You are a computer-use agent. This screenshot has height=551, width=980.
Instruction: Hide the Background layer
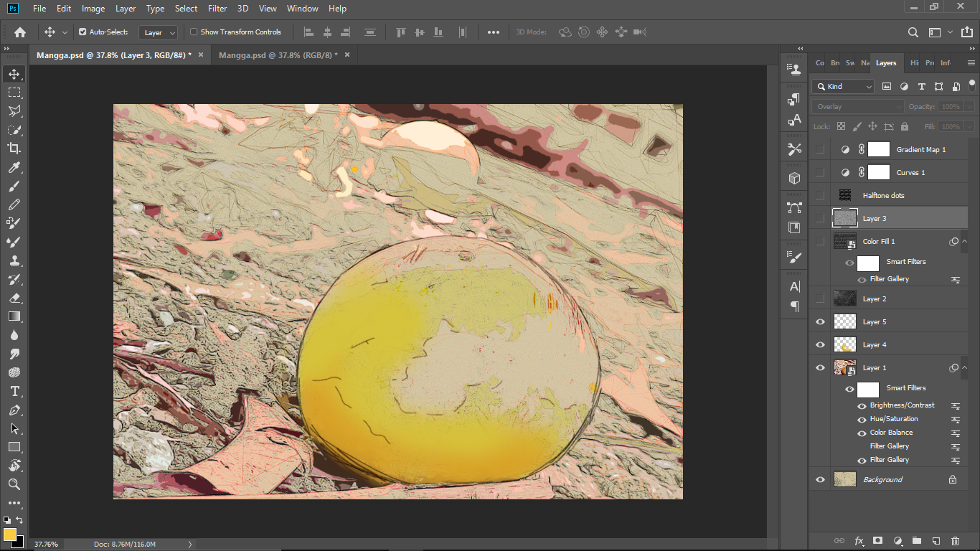(820, 479)
